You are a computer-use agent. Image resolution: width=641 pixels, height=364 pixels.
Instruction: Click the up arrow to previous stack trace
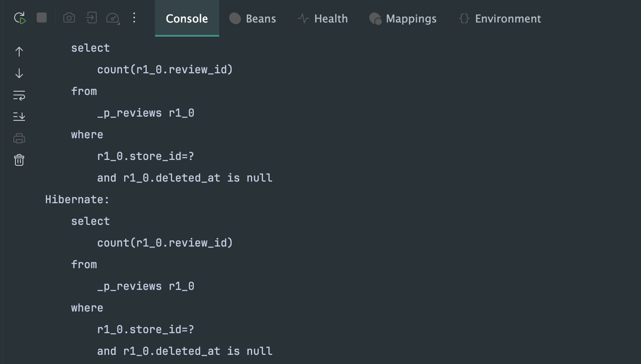tap(19, 52)
